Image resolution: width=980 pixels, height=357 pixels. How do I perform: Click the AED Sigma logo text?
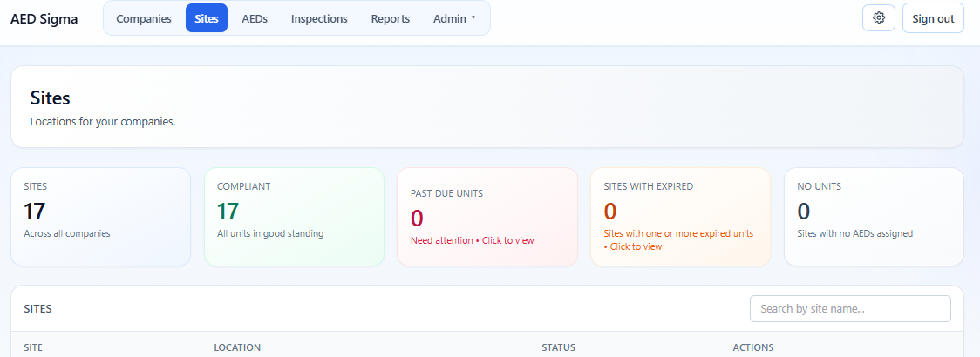[x=44, y=19]
